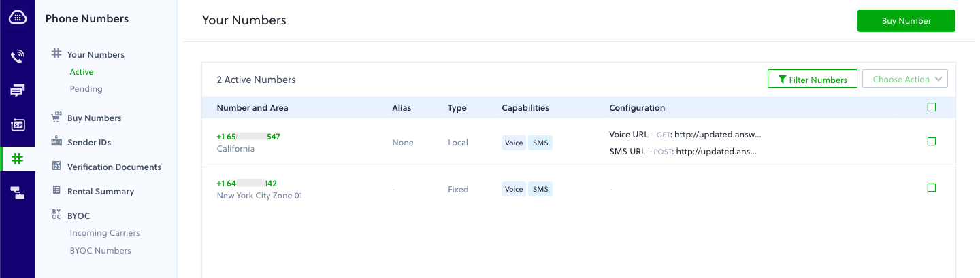980x278 pixels.
Task: Click the Your Numbers page title
Action: pyautogui.click(x=244, y=20)
